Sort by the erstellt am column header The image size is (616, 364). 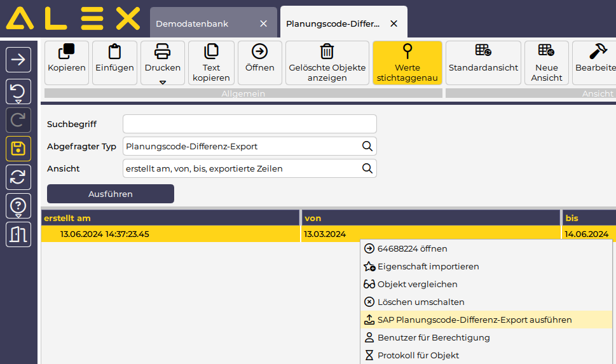[170, 218]
